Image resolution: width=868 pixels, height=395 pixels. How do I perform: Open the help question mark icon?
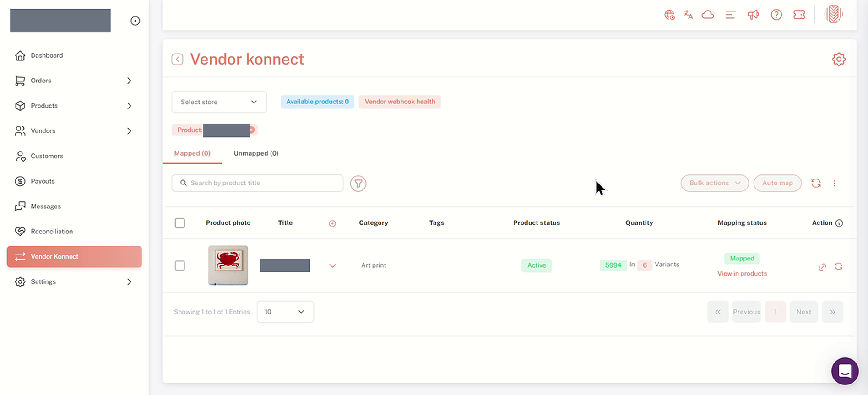776,15
